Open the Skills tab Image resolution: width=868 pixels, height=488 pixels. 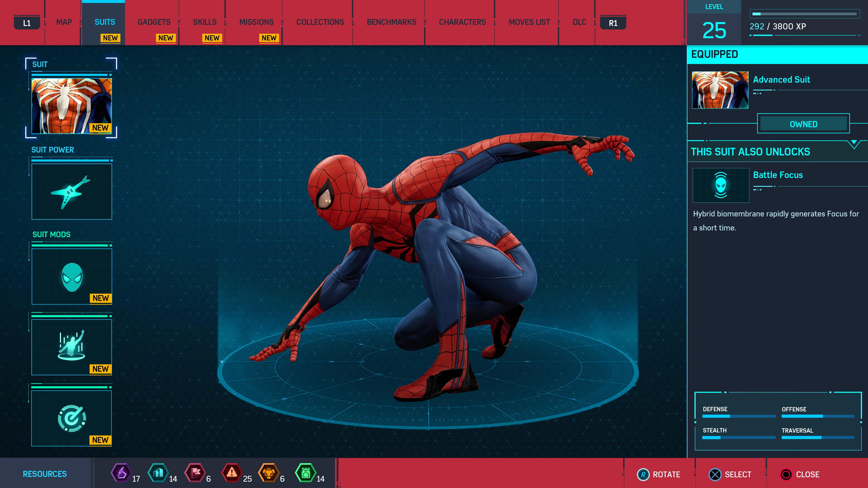[205, 22]
